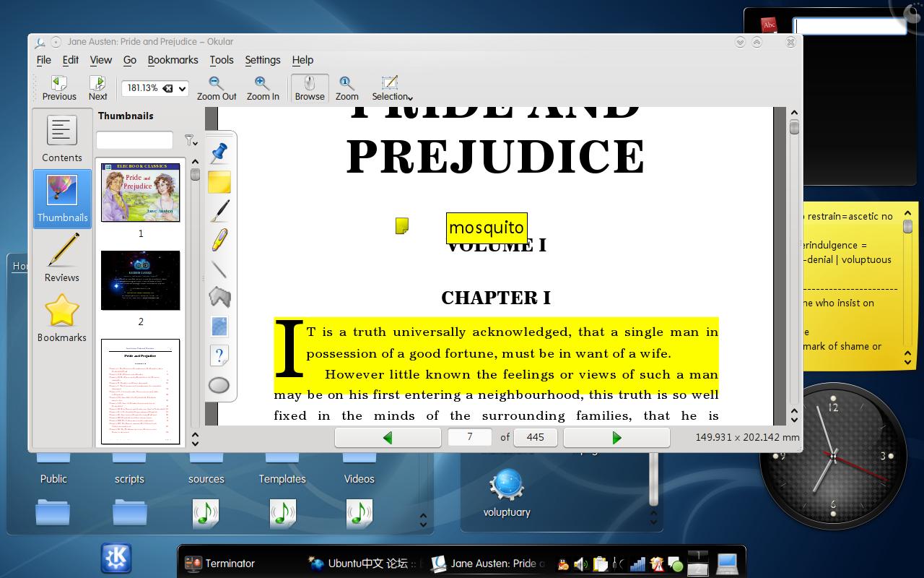This screenshot has width=924, height=578.
Task: Select page 2 thumbnail
Action: click(140, 280)
